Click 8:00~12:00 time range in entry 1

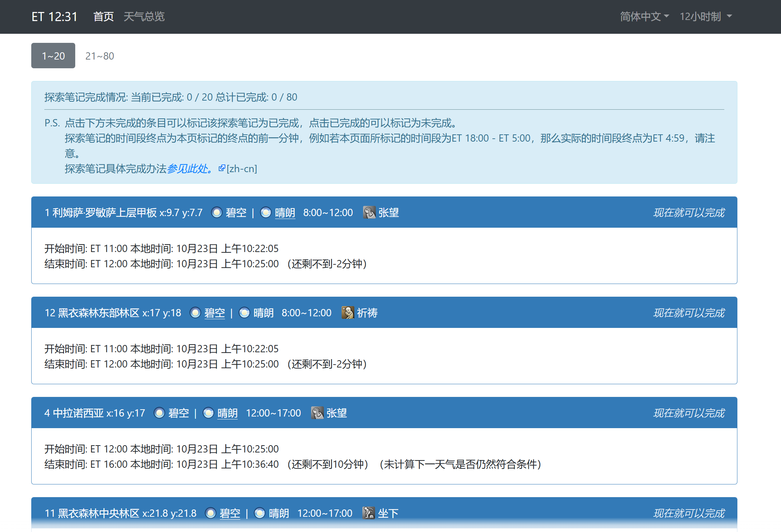328,212
